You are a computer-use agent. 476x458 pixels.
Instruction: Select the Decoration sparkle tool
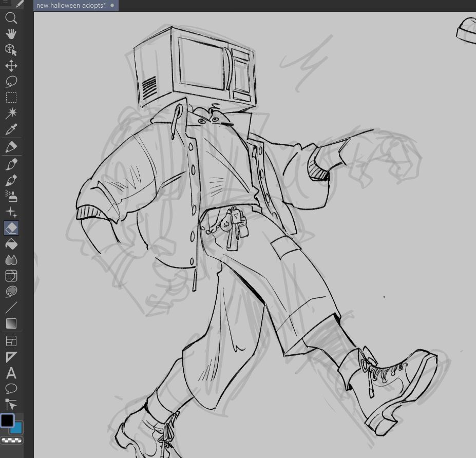[11, 212]
